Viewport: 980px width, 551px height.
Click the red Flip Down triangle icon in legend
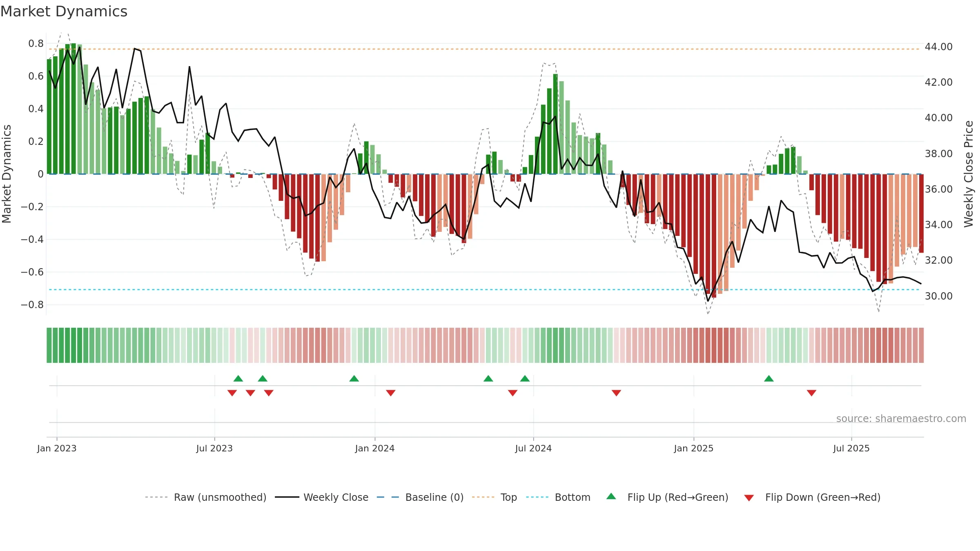749,498
